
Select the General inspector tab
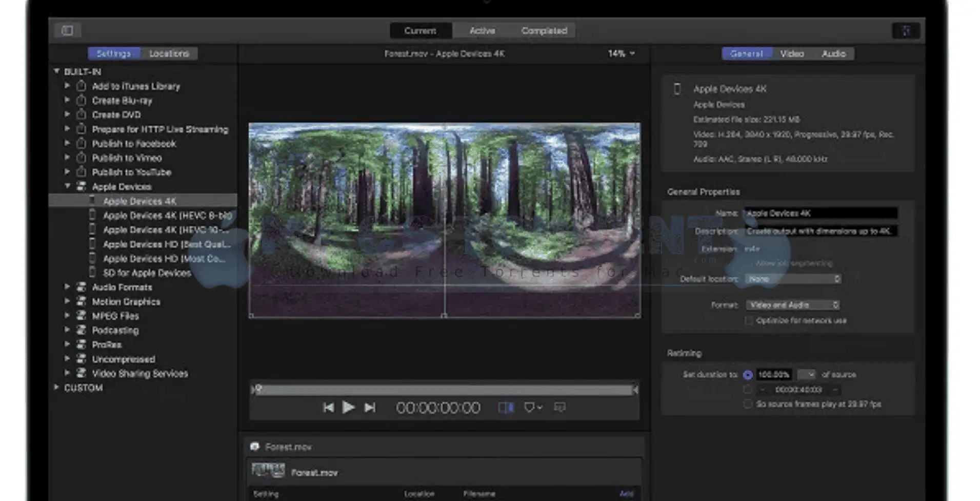coord(747,53)
